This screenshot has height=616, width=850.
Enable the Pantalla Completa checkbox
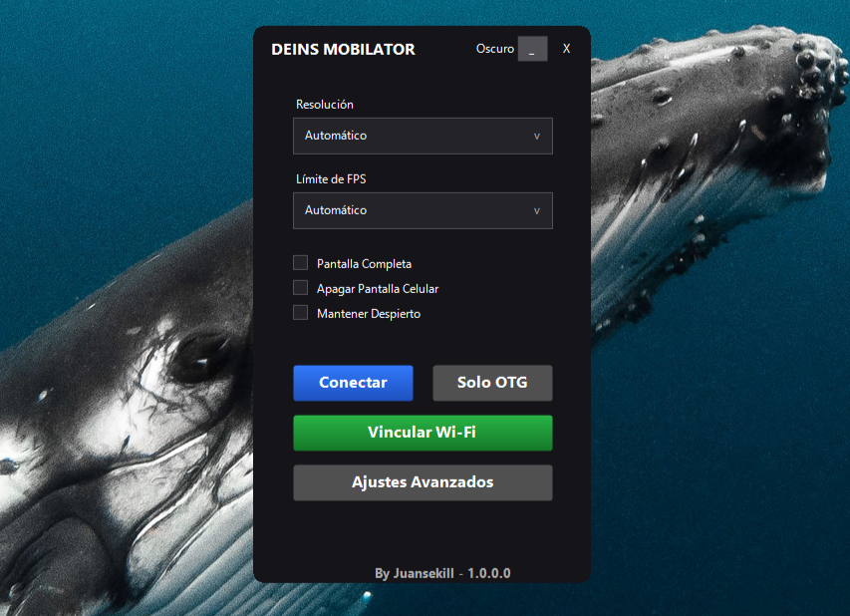coord(300,262)
